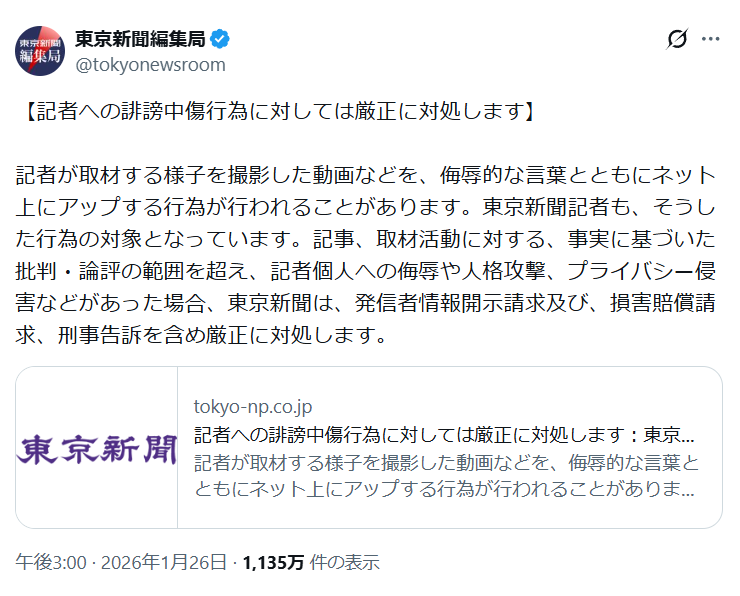Viewport: 740px width, 596px height.
Task: Click the body line starting た行為の対象
Action: pyautogui.click(x=367, y=240)
